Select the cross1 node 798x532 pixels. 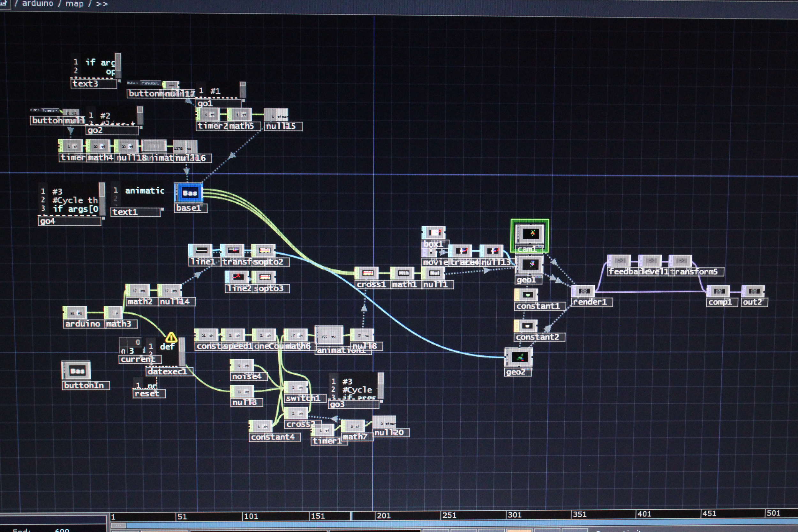coord(366,273)
